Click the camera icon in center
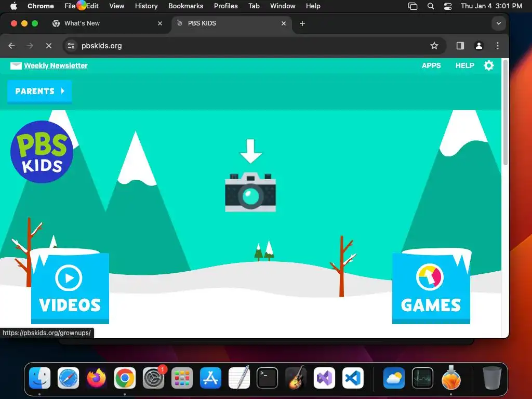Screen dimensions: 532x399 pyautogui.click(x=250, y=192)
